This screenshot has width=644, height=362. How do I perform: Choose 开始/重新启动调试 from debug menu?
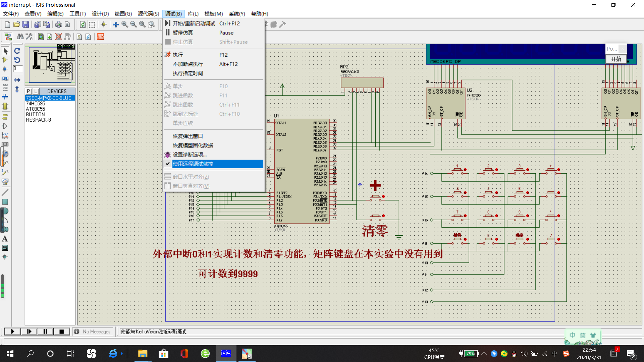point(214,23)
